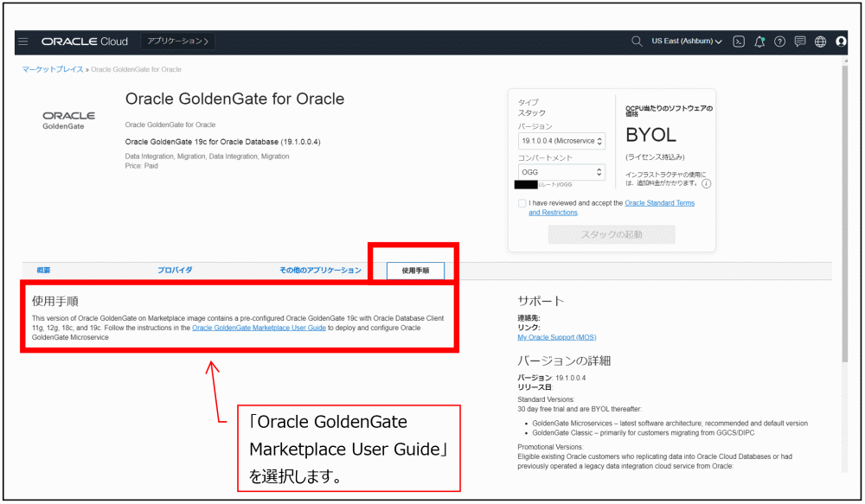Click the My Oracle Support (MOS) link
The image size is (865, 504).
pos(556,337)
